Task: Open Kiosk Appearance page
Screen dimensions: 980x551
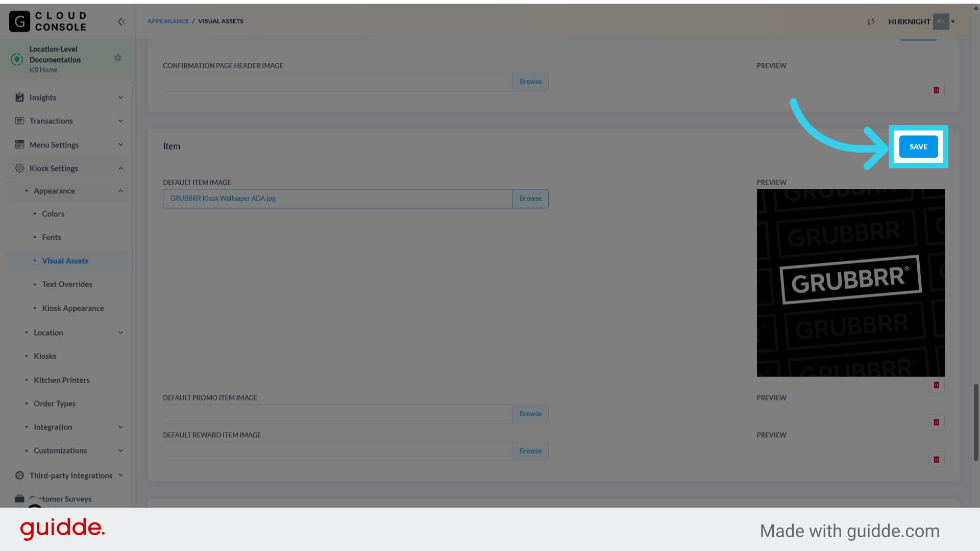Action: (73, 308)
